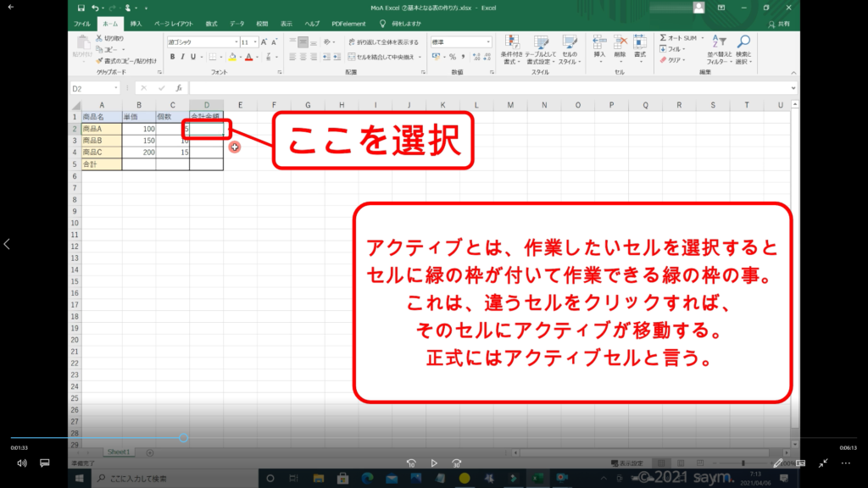Click the video progress bar handle
Image resolution: width=868 pixels, height=488 pixels.
coord(183,438)
